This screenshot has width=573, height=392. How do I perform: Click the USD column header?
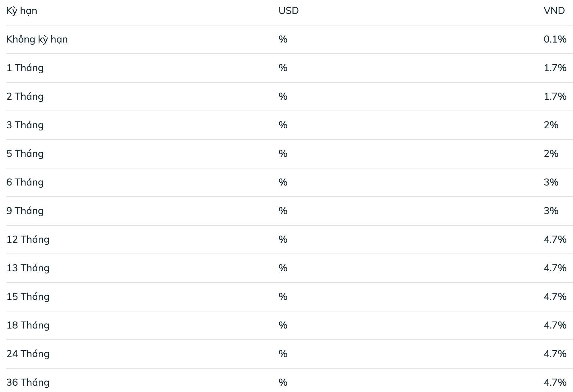(x=289, y=11)
